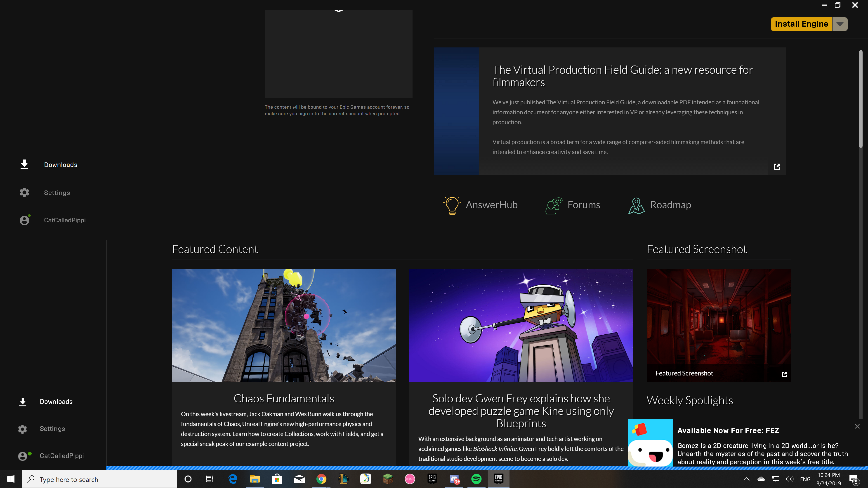Click the highlighted active Epic Games taskbar icon
The width and height of the screenshot is (868, 488).
click(x=499, y=479)
